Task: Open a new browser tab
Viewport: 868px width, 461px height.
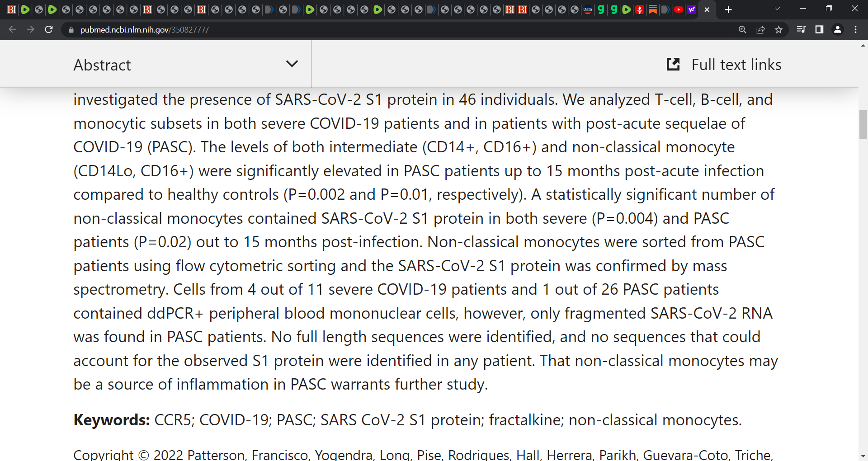Action: pyautogui.click(x=728, y=9)
